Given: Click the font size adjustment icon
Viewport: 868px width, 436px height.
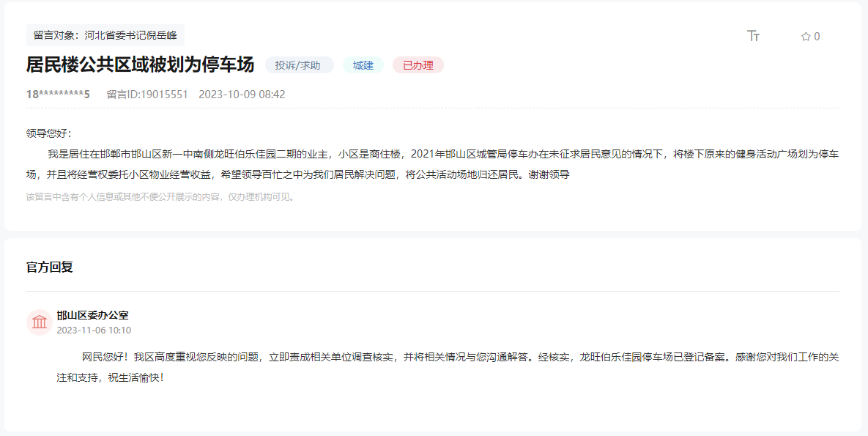Looking at the screenshot, I should pyautogui.click(x=754, y=36).
